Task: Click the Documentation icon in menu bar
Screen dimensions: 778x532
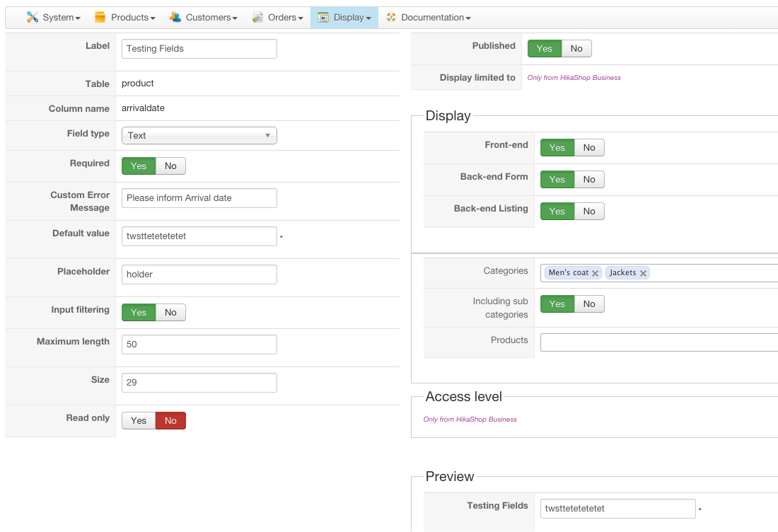Action: (391, 17)
